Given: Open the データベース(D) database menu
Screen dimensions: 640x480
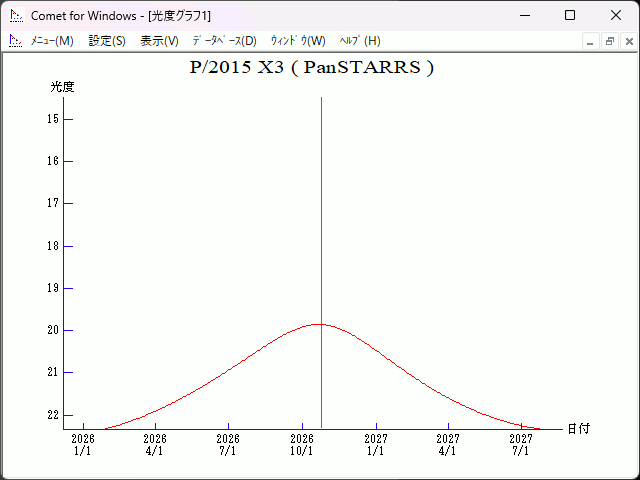Looking at the screenshot, I should click(x=224, y=41).
